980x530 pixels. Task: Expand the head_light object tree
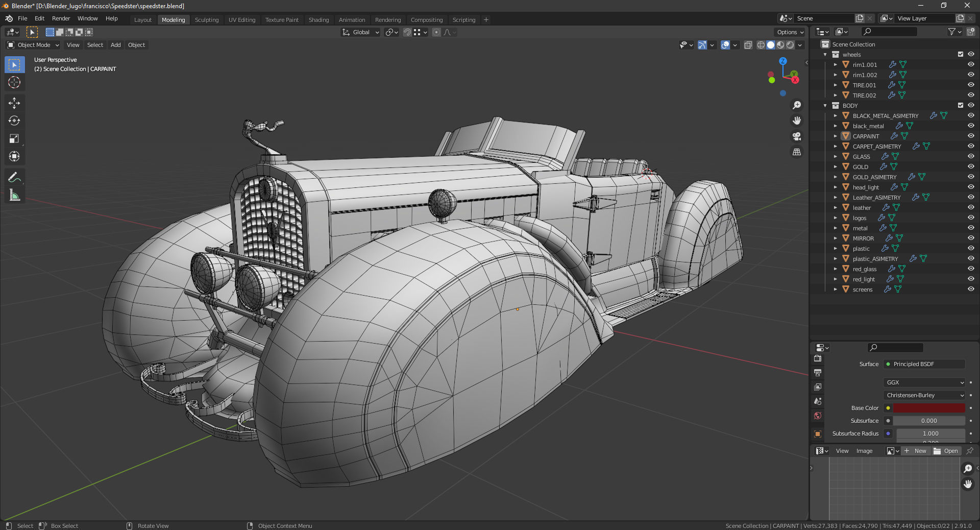pyautogui.click(x=835, y=187)
